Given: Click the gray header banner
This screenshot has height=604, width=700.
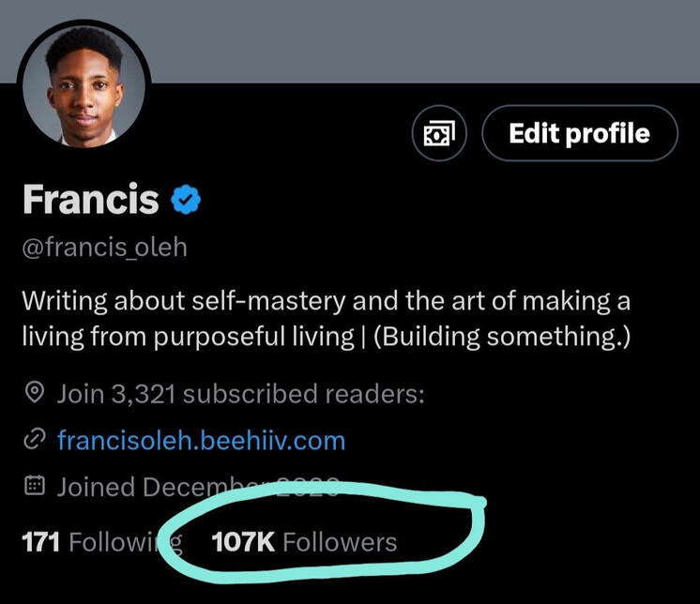Looking at the screenshot, I should click(422, 39).
